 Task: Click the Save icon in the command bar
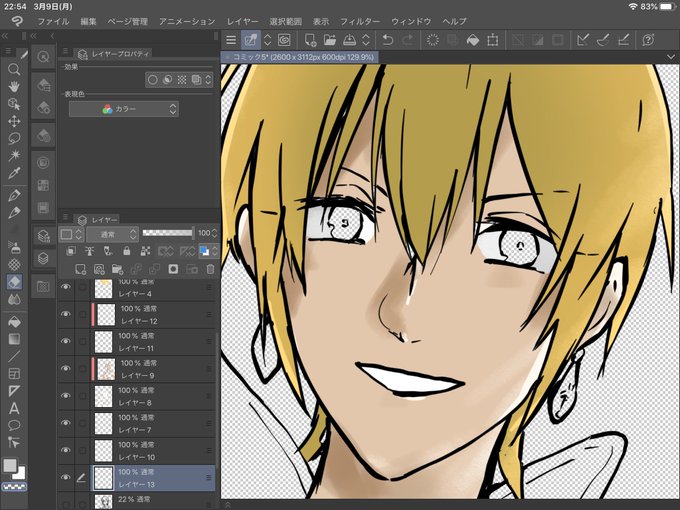coord(350,40)
